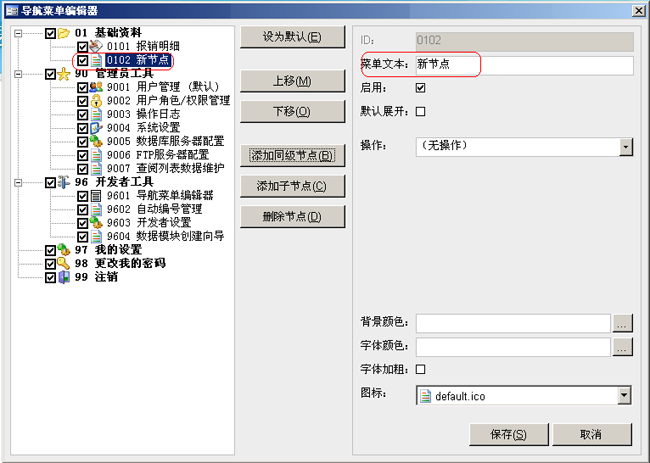
Task: Toggle checkbox for 0102 新节点
Action: tap(82, 61)
